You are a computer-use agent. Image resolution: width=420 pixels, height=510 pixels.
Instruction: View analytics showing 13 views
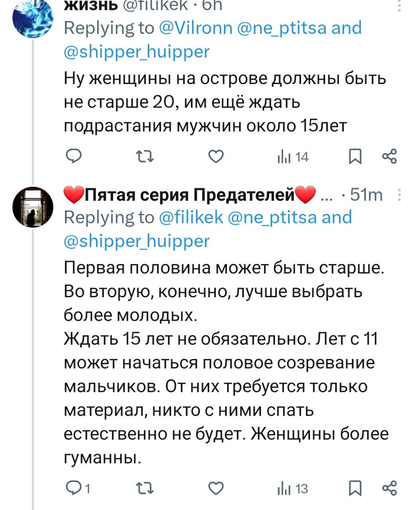tap(293, 488)
